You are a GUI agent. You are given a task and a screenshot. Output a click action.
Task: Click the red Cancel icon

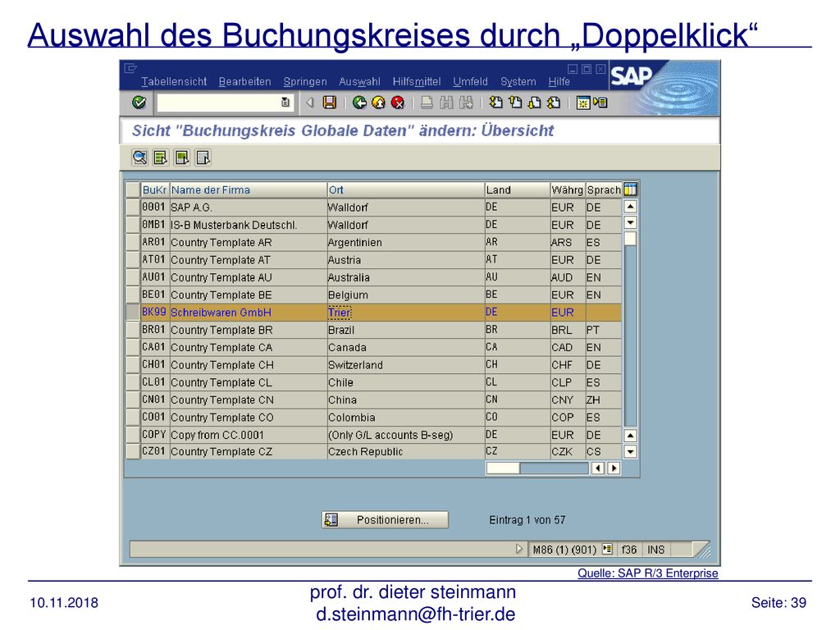(398, 103)
